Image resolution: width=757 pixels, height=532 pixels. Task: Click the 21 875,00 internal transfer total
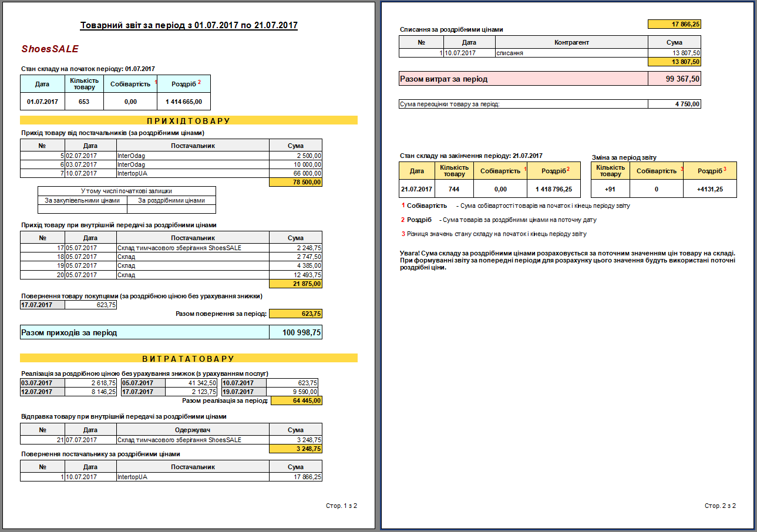tap(295, 284)
